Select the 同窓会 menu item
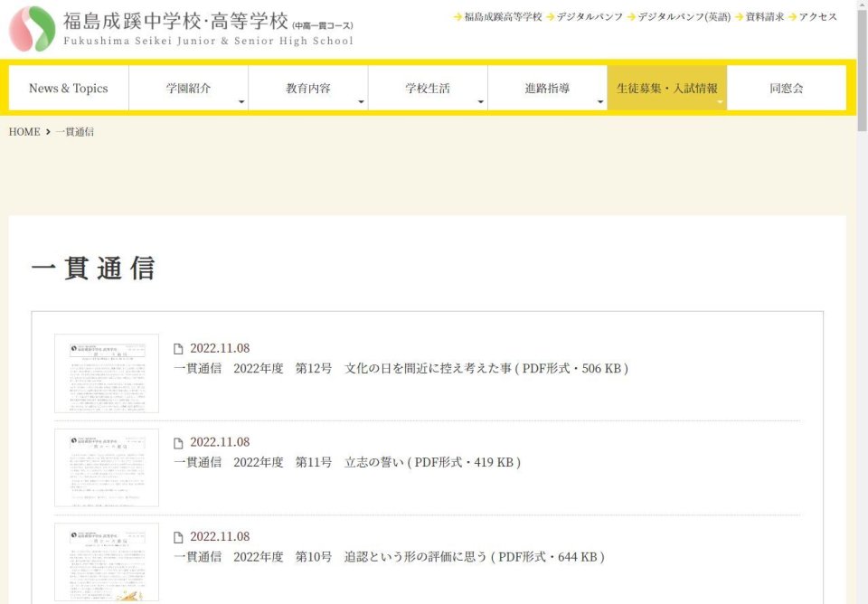The image size is (868, 604). [786, 89]
